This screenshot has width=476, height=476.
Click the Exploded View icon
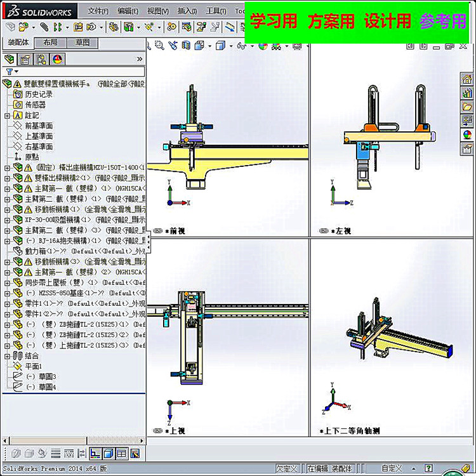click(201, 27)
